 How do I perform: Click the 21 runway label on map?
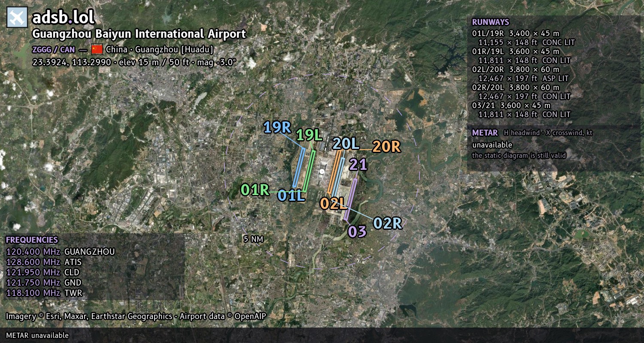[x=358, y=164]
